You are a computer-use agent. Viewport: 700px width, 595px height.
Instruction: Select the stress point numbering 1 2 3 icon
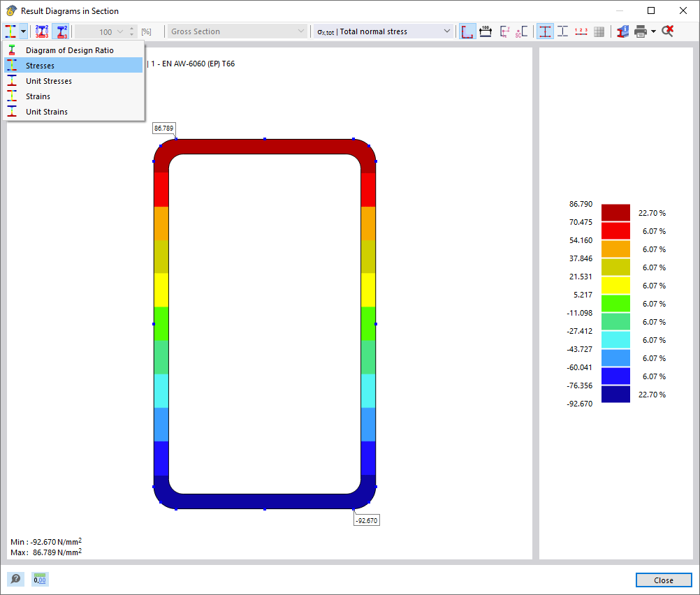581,31
